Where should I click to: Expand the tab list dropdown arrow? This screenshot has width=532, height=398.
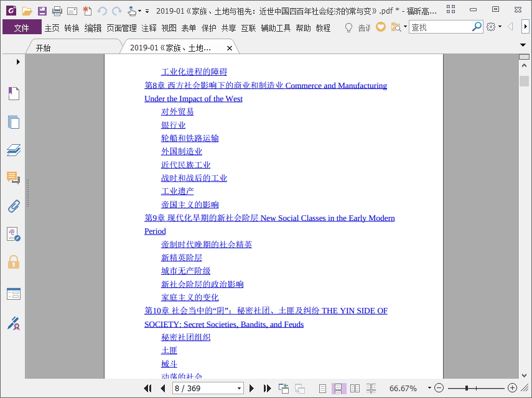[x=523, y=45]
